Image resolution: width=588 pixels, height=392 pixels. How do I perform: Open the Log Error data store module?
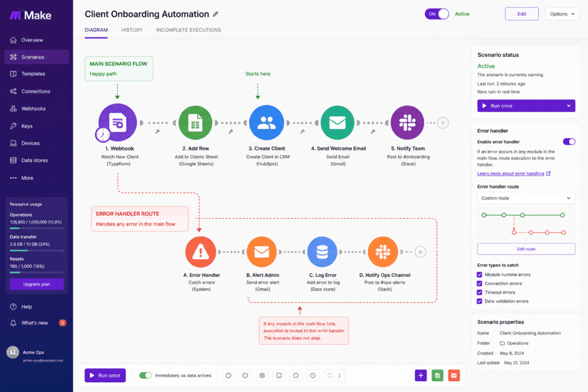point(322,252)
